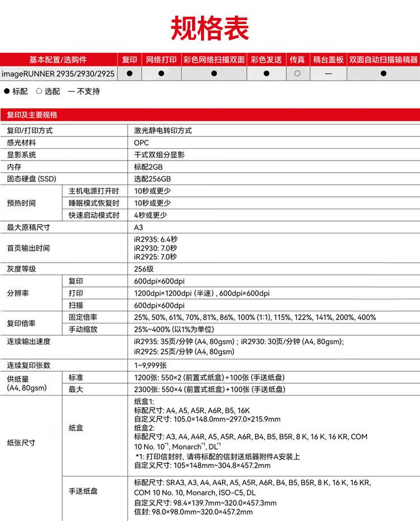Screen dimensions: 420x521
Task: Click the 激光静电转印方式 value
Action: click(x=163, y=130)
